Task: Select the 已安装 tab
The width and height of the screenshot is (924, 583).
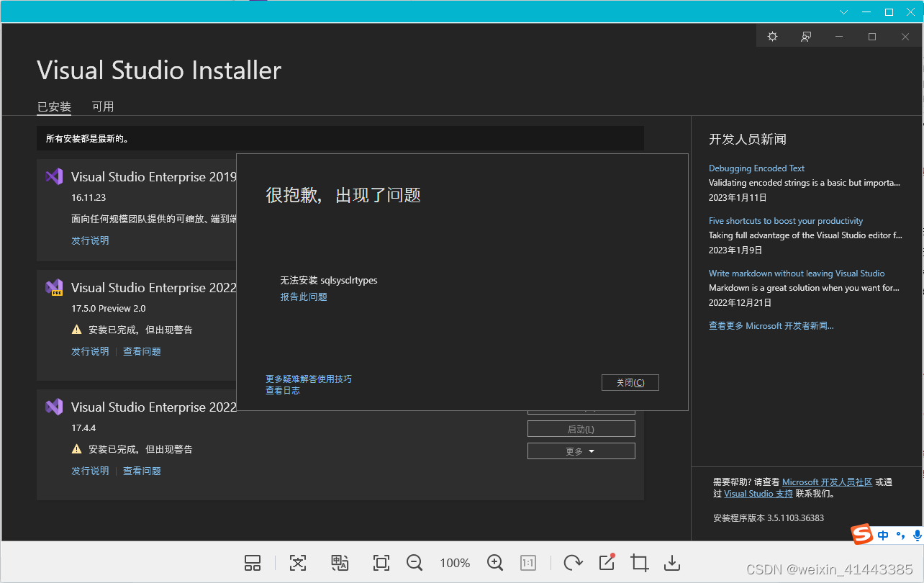Action: (x=53, y=106)
